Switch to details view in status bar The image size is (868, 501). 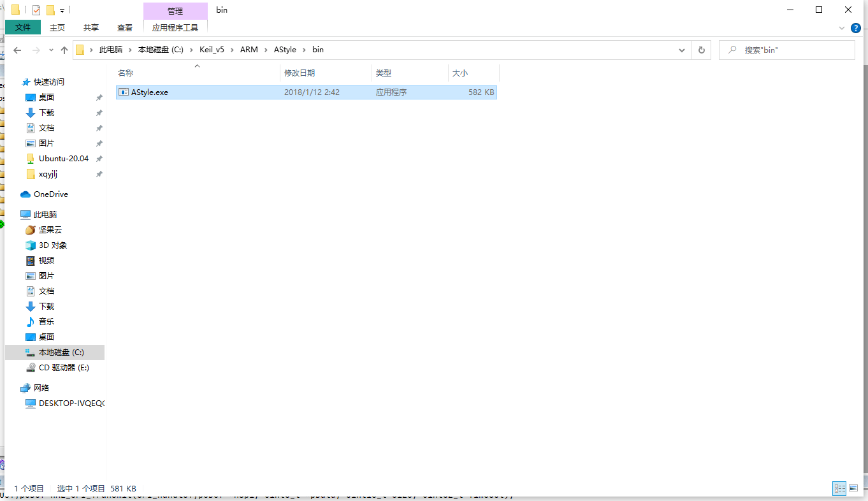pyautogui.click(x=839, y=488)
